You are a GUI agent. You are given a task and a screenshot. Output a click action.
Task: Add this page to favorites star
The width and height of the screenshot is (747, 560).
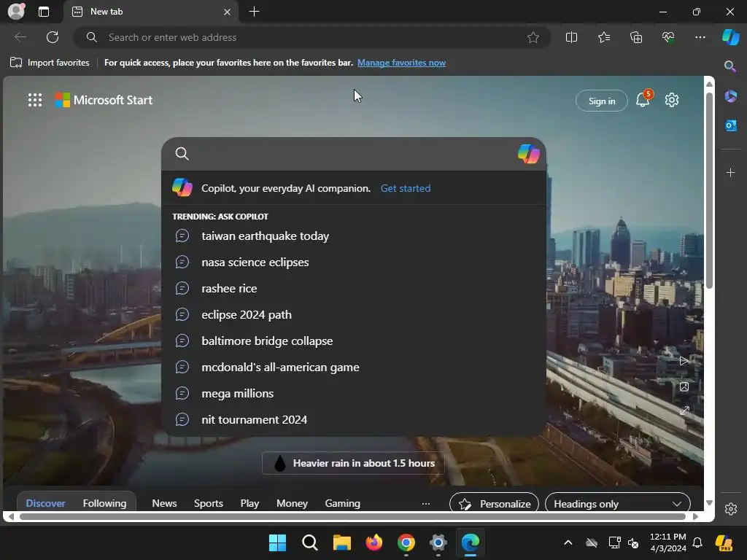click(533, 37)
